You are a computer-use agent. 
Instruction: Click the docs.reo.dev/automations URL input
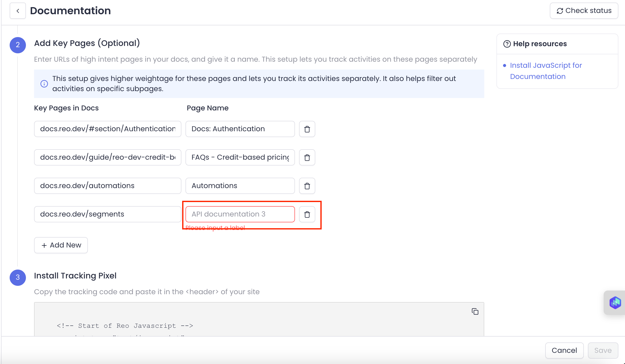click(107, 186)
